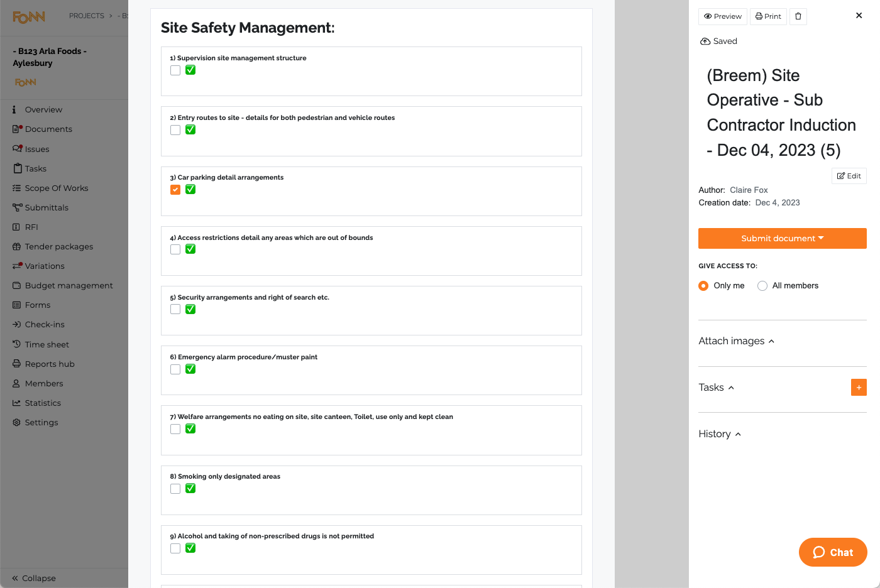Click the PROJECTS breadcrumb link
This screenshot has height=588, width=880.
pyautogui.click(x=87, y=16)
